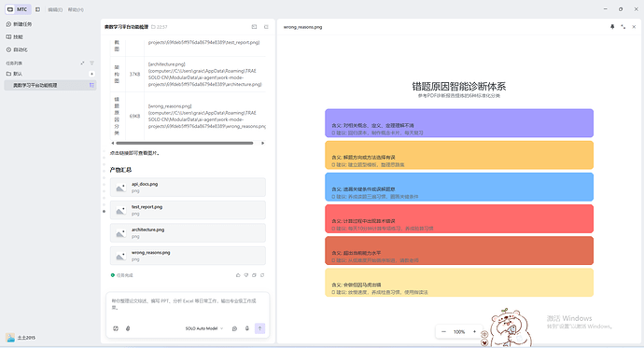Click the MTC mode button
Viewport: 644px width, 348px height.
click(x=18, y=9)
